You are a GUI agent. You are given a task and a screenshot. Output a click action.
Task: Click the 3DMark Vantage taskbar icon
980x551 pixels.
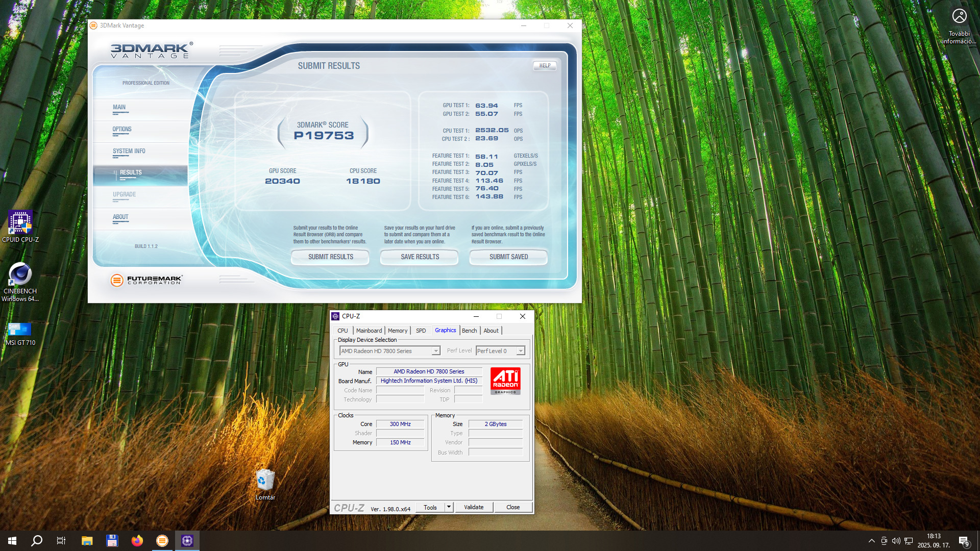click(162, 541)
